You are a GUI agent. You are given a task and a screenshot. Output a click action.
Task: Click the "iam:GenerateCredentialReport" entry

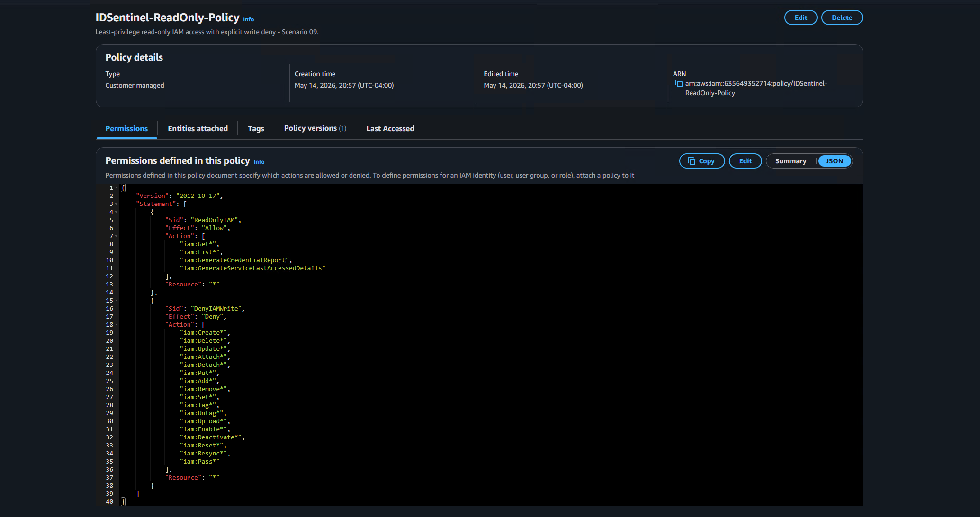click(x=236, y=260)
